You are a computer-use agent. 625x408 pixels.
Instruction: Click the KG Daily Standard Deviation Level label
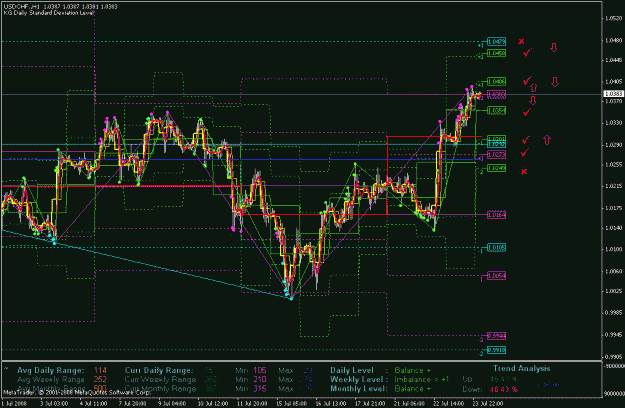tap(49, 13)
